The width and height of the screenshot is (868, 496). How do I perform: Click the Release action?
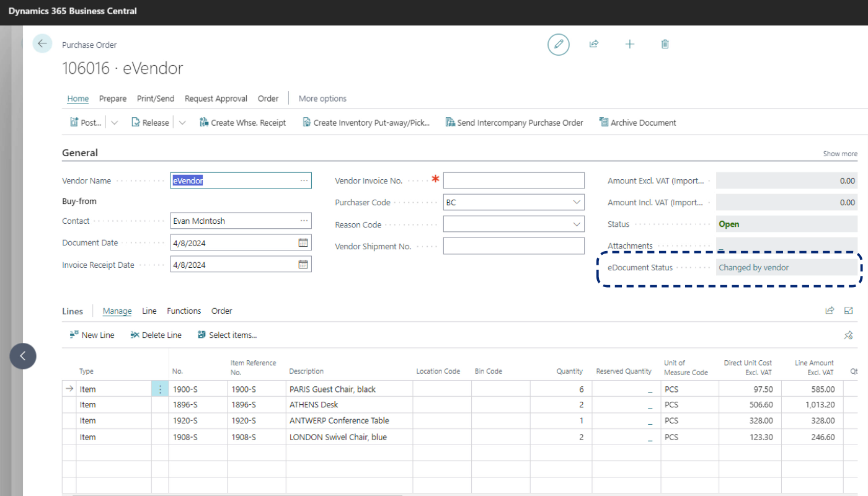point(151,123)
